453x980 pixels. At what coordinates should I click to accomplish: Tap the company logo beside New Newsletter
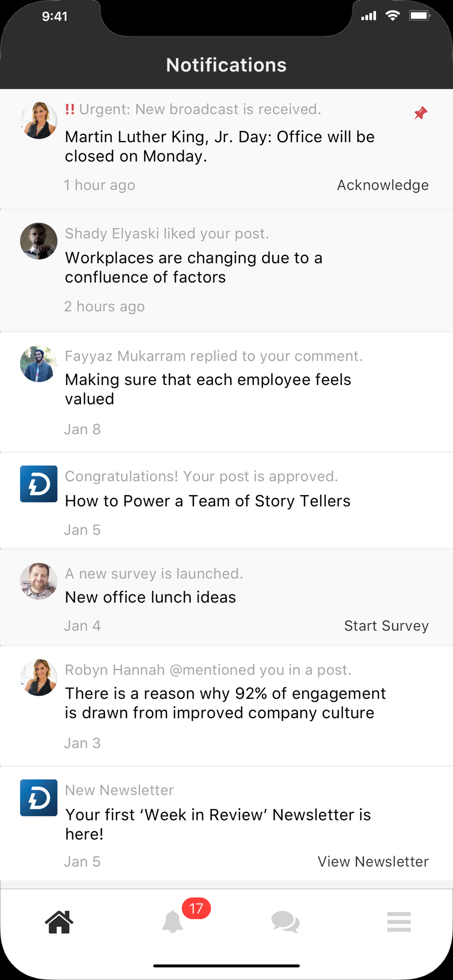tap(39, 798)
